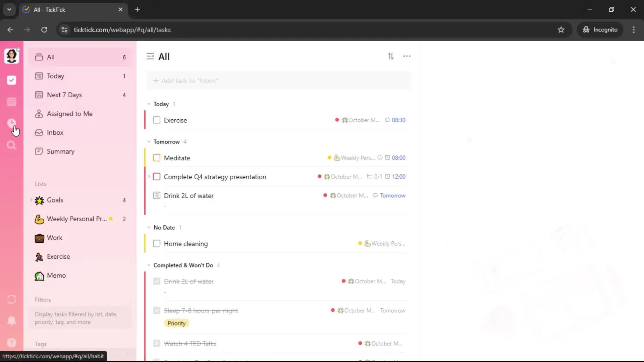This screenshot has height=362, width=644.
Task: Expand the Goals list folder
Action: pyautogui.click(x=32, y=200)
